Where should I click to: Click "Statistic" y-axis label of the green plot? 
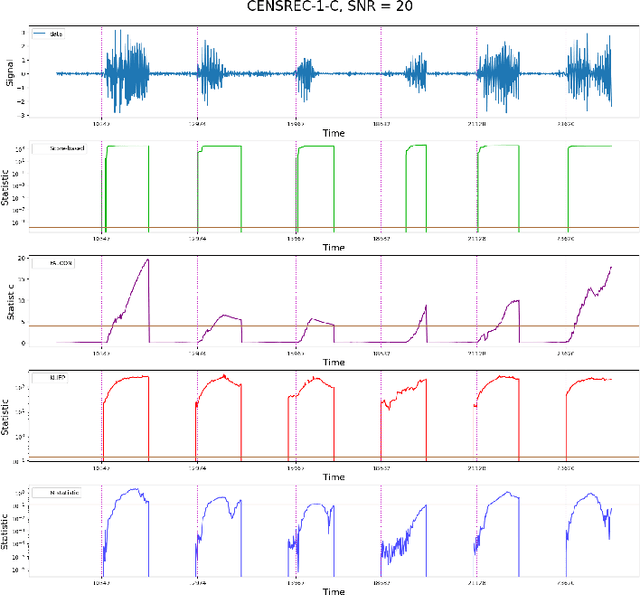tap(10, 187)
